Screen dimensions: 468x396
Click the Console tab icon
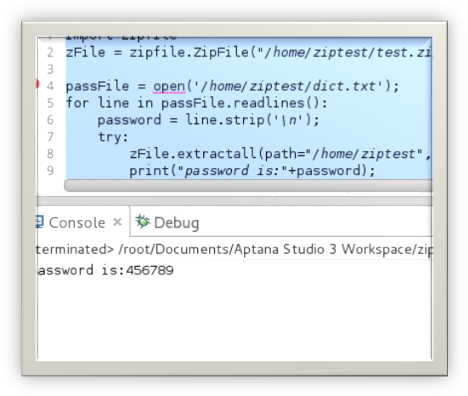tap(40, 222)
